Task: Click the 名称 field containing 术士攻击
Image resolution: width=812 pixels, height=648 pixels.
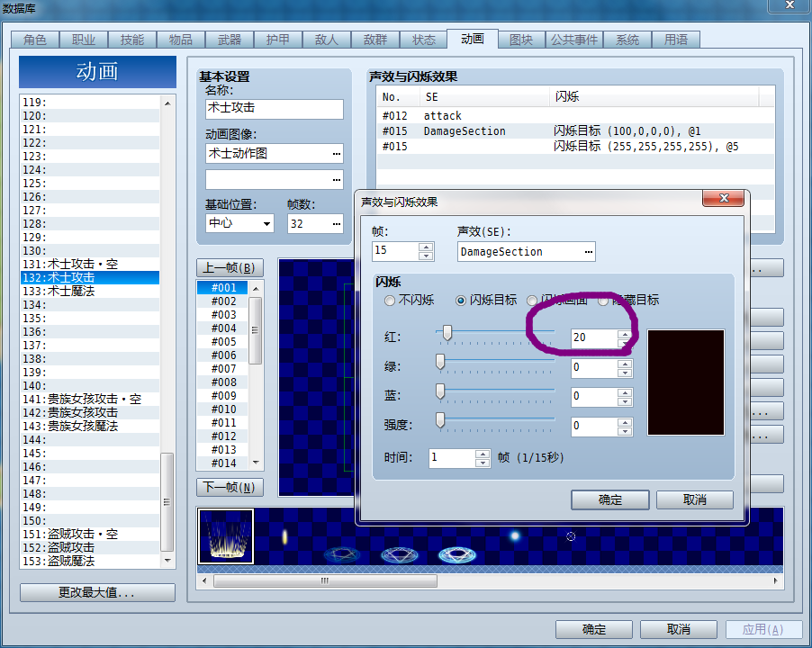Action: coord(275,109)
